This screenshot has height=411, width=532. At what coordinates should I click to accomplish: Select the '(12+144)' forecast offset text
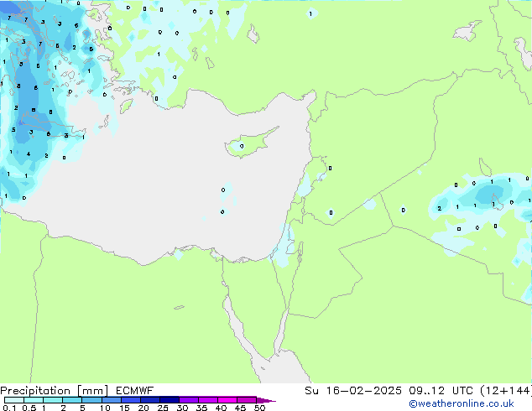pyautogui.click(x=506, y=391)
